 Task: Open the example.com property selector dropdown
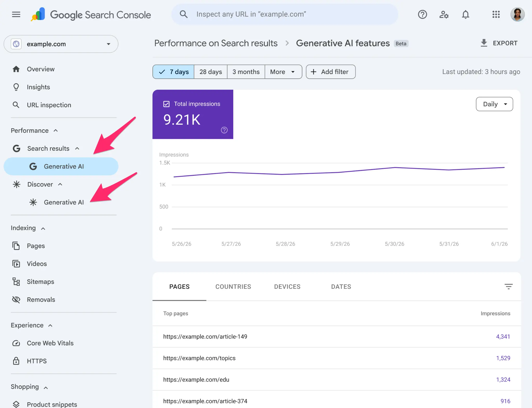click(x=61, y=44)
